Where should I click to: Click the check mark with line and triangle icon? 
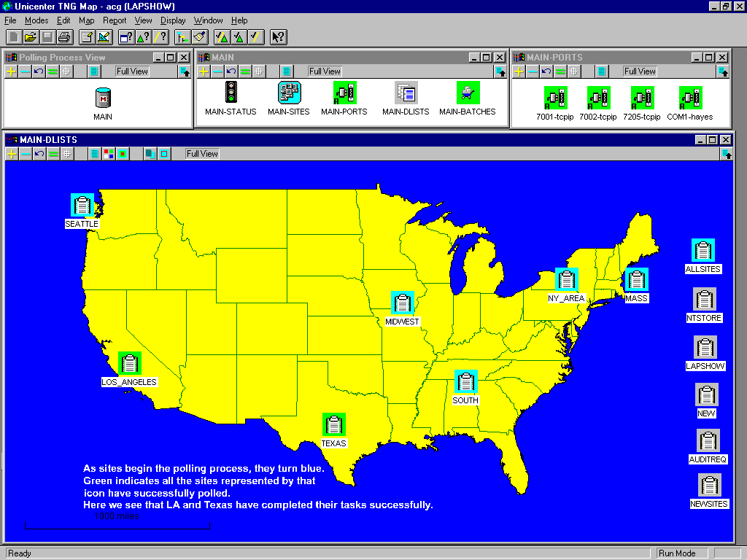(222, 36)
